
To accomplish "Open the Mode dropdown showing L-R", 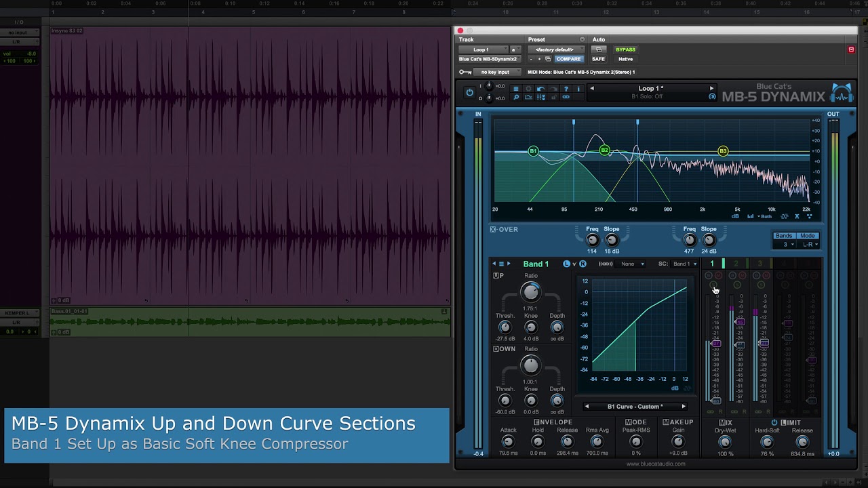I will point(808,245).
